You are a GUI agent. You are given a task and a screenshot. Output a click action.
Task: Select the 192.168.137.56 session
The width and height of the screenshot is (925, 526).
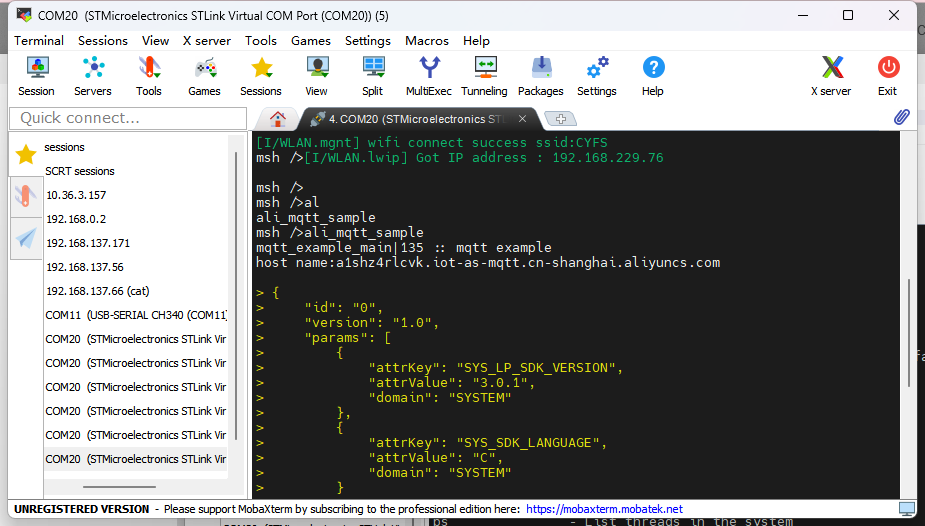[85, 267]
